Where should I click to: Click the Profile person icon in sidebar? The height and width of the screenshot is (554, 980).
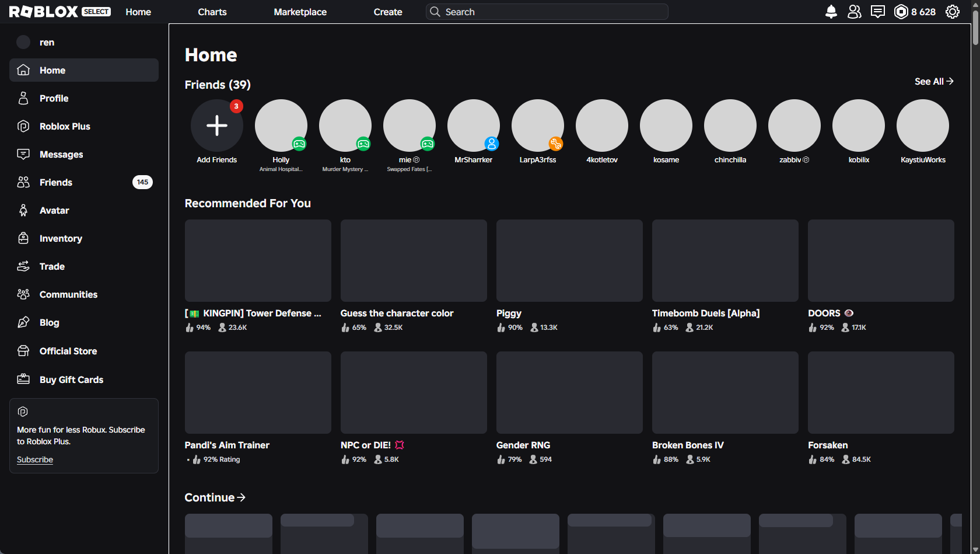point(23,98)
